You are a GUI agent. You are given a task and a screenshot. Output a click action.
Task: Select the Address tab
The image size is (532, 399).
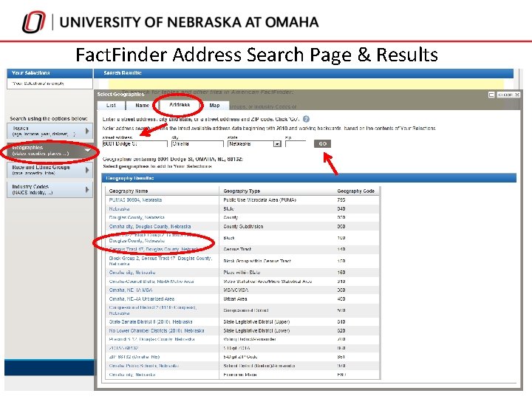(179, 105)
